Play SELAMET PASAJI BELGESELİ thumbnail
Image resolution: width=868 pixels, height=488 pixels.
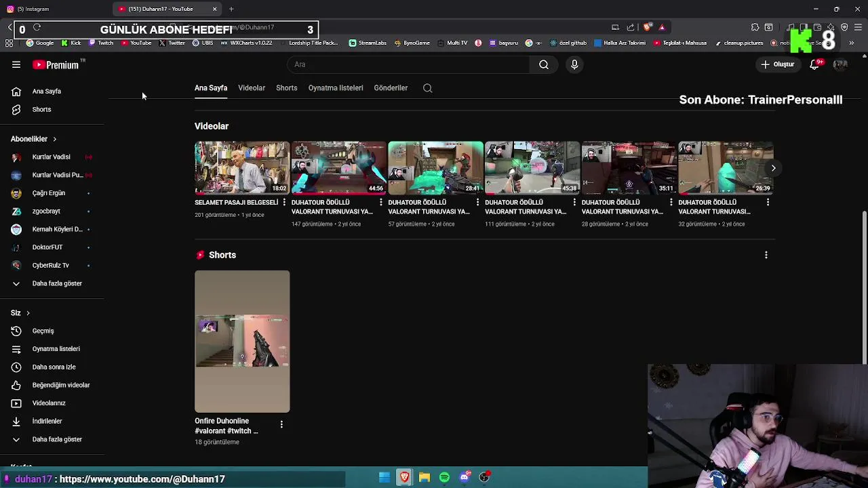point(242,168)
